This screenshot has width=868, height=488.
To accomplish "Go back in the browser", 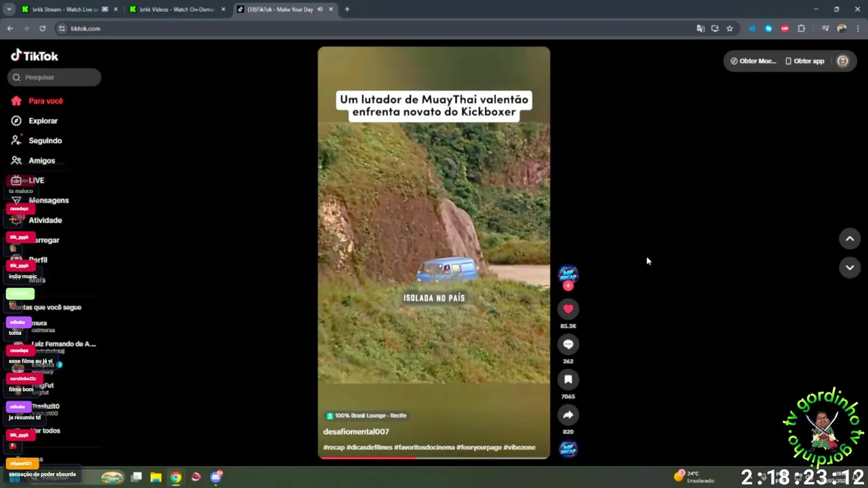I will pyautogui.click(x=9, y=28).
